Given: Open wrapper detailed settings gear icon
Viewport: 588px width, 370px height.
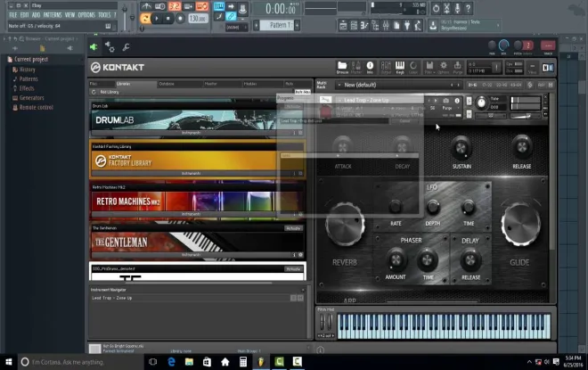Looking at the screenshot, I should coord(110,47).
